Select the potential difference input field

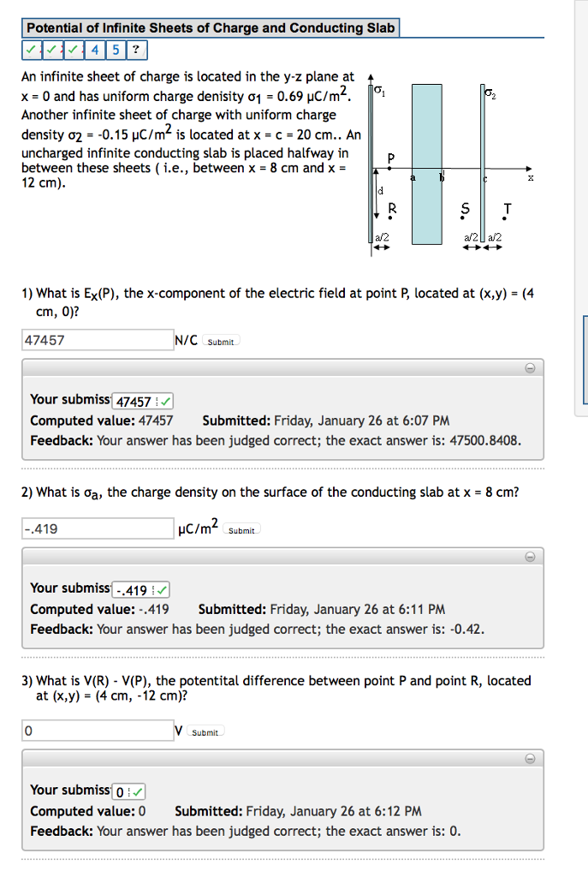point(97,730)
